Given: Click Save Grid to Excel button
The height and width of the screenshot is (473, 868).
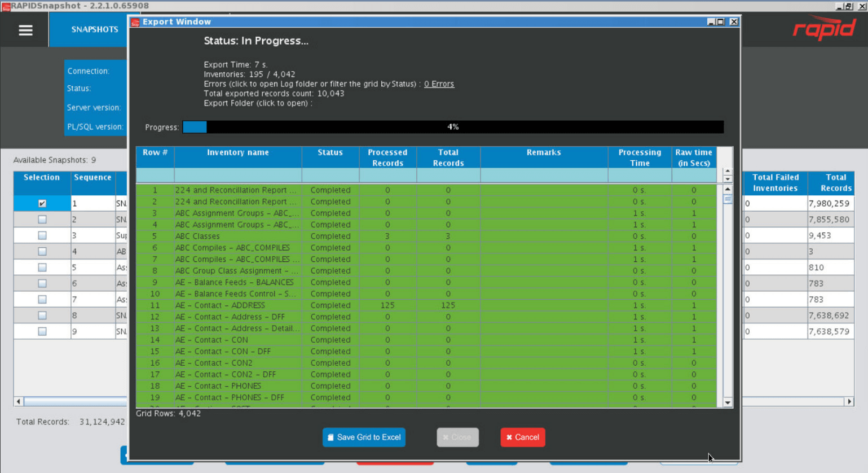Looking at the screenshot, I should click(x=364, y=437).
